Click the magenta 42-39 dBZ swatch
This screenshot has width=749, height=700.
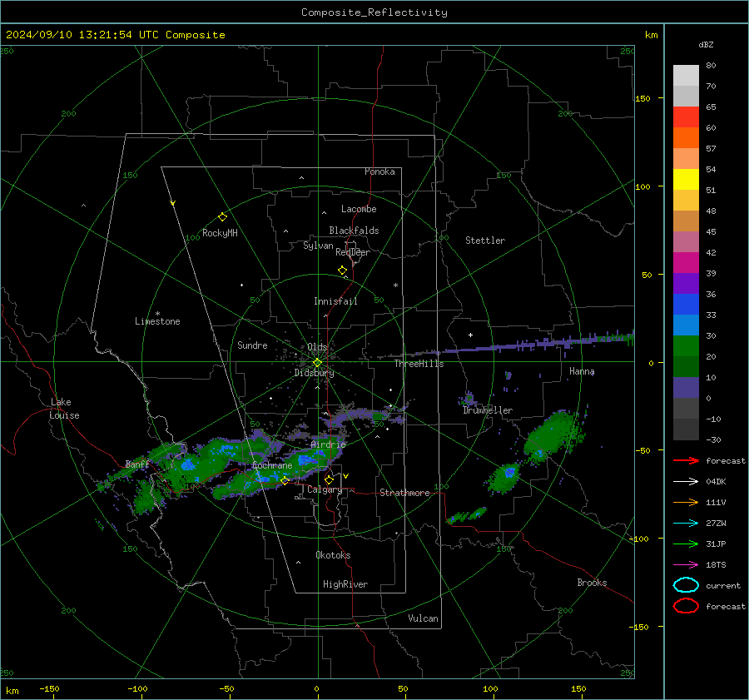point(686,263)
